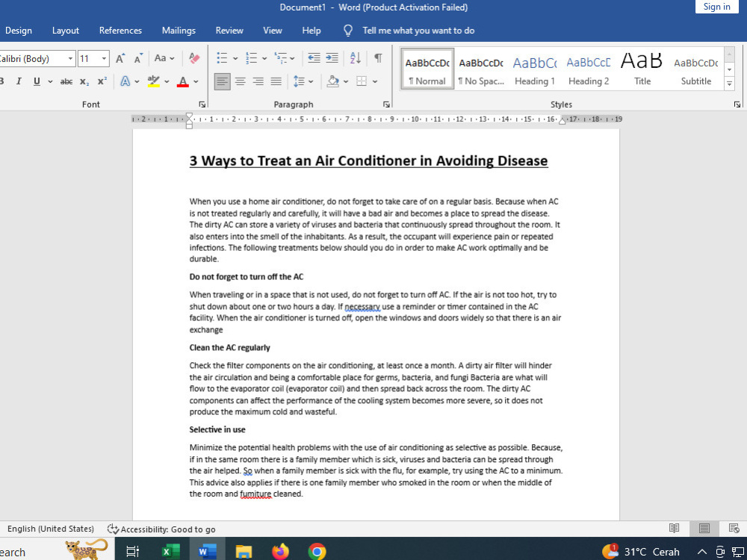
Task: Click Accessibility: Good to go status
Action: coord(161,529)
